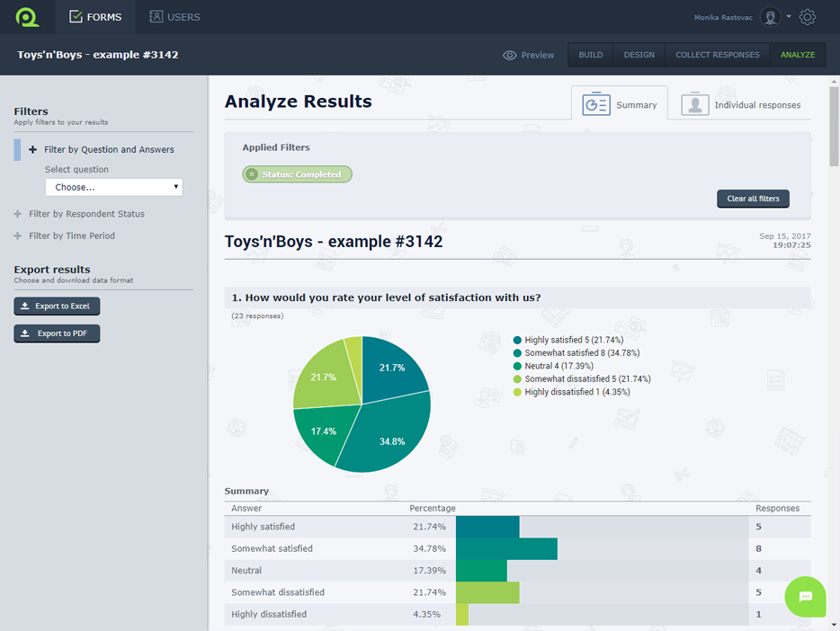Click the Summary clipboard icon
Screen dimensions: 840x631
point(594,103)
